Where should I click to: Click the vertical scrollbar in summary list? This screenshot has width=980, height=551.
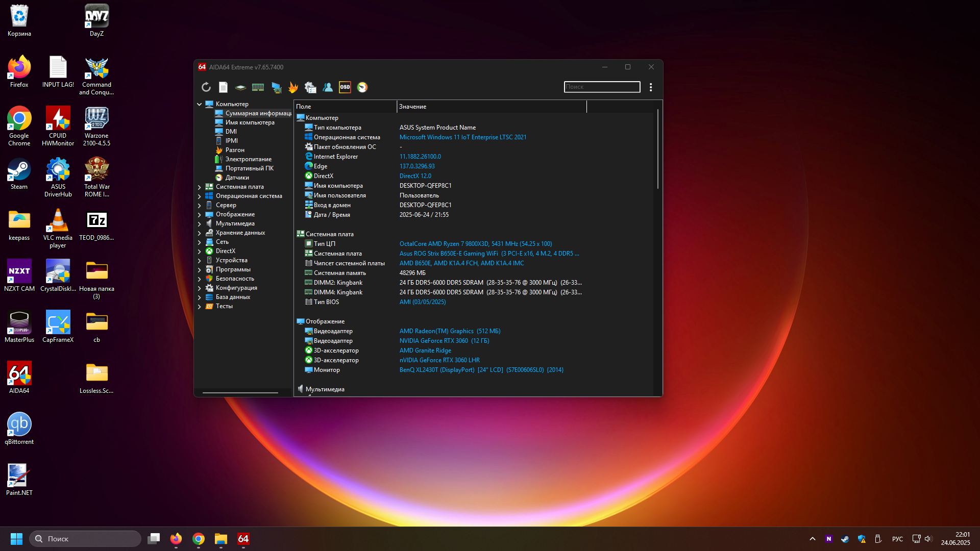pos(657,149)
